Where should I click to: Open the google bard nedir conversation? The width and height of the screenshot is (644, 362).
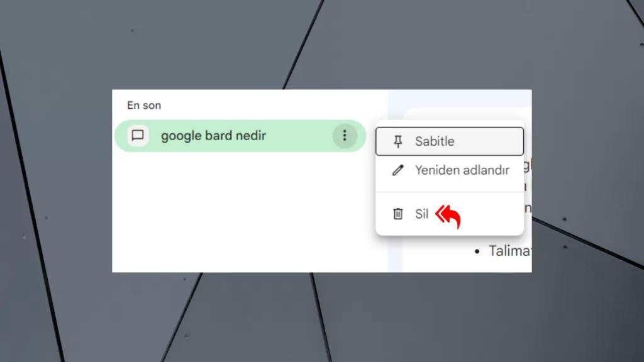[240, 136]
